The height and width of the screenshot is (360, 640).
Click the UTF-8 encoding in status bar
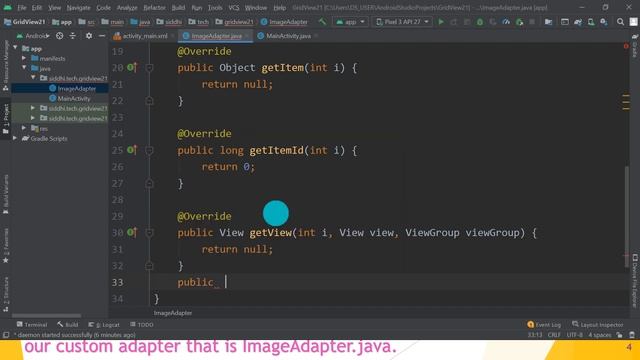(x=575, y=335)
